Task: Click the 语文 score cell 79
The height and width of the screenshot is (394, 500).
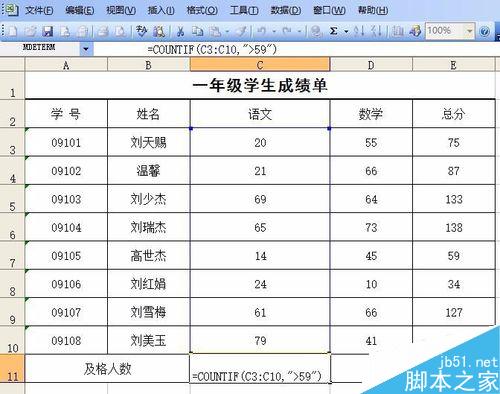Action: [260, 340]
